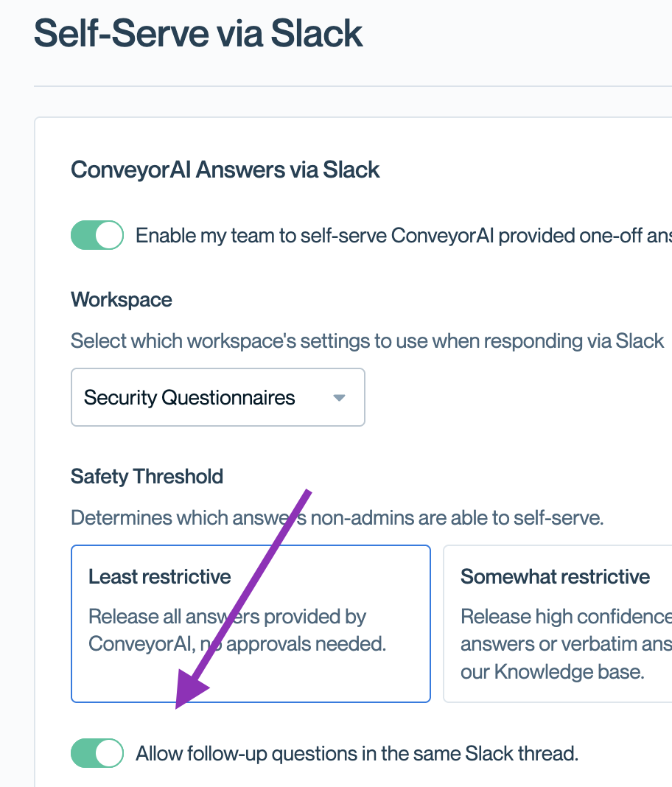Disable follow-up questions in Slack thread switch

[97, 753]
